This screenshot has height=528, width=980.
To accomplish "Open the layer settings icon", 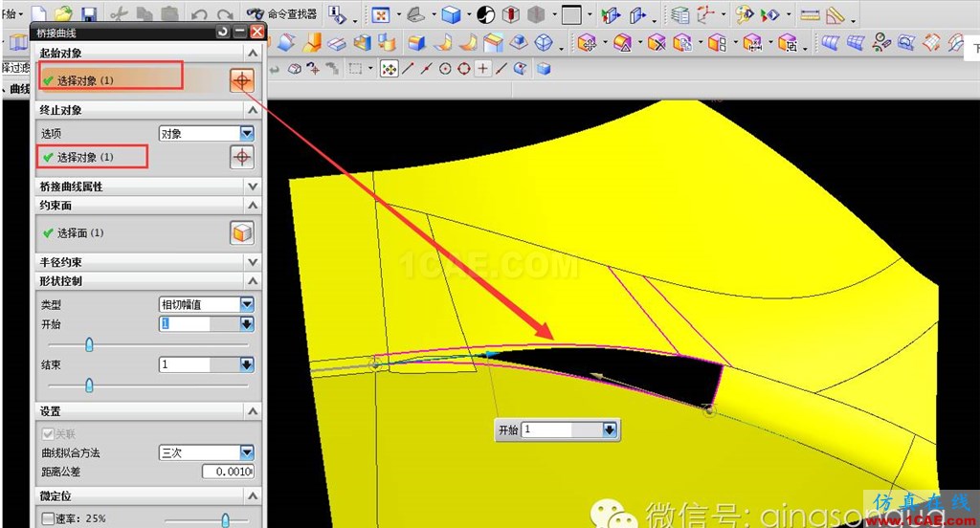I will 679,14.
